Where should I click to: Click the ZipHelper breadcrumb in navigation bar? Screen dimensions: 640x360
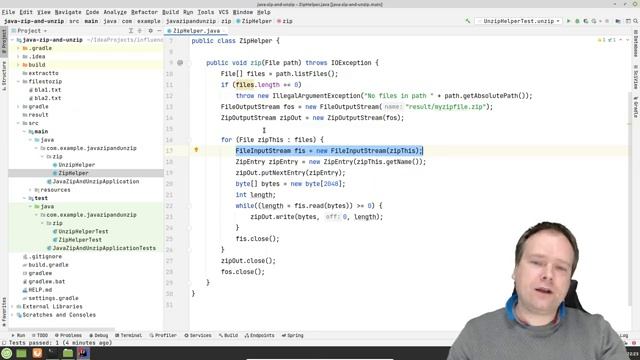pos(254,21)
